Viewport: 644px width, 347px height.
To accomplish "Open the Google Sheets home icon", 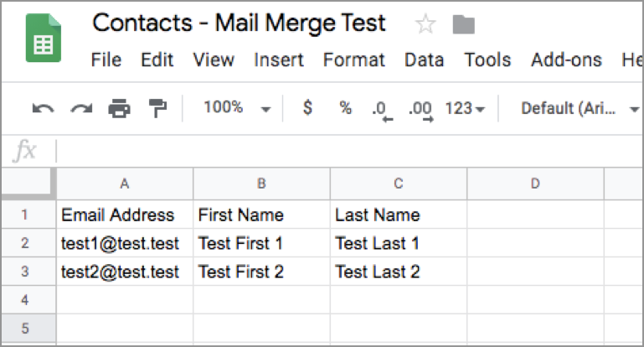I will [x=43, y=39].
